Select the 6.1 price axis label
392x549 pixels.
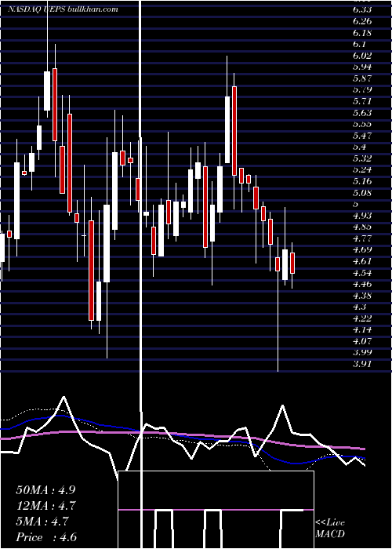[x=359, y=44]
